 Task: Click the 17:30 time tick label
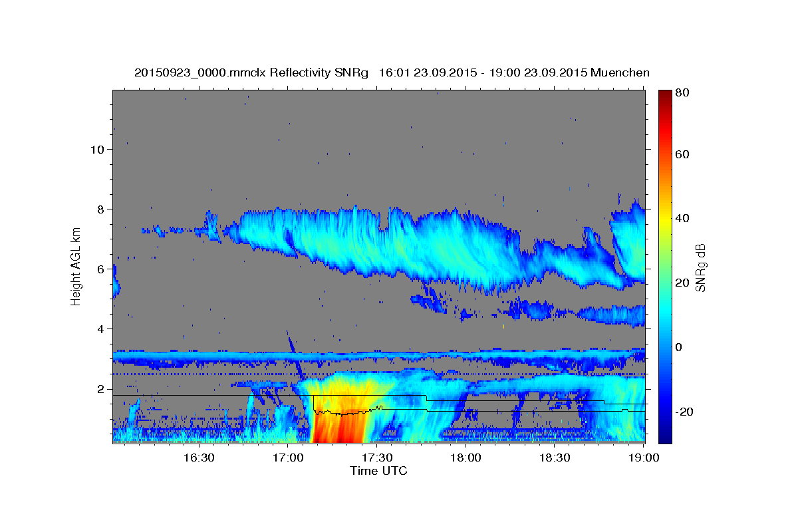377,458
